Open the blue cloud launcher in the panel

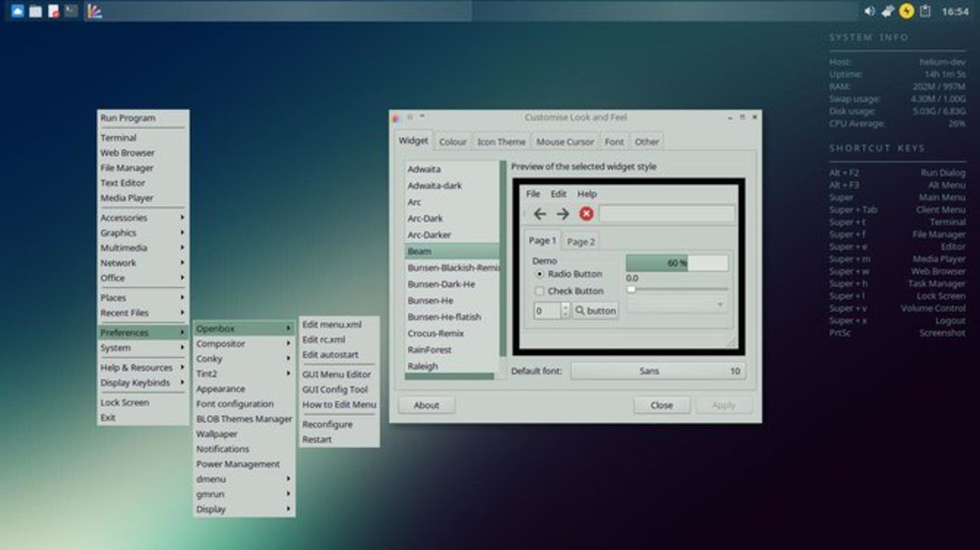coord(17,11)
